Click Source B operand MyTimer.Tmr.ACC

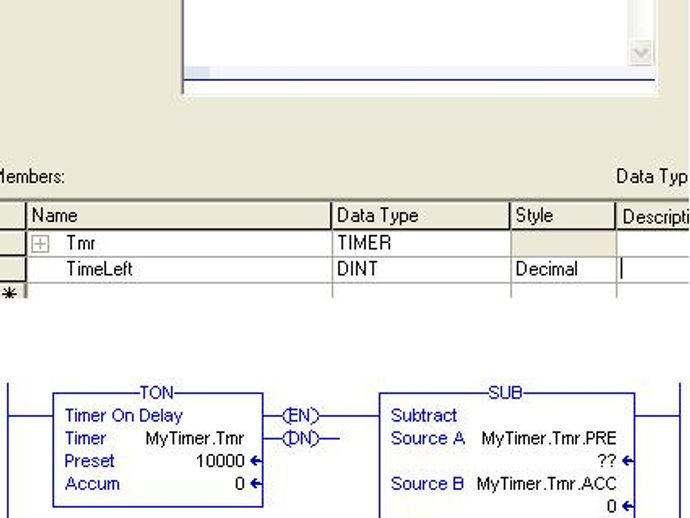547,484
